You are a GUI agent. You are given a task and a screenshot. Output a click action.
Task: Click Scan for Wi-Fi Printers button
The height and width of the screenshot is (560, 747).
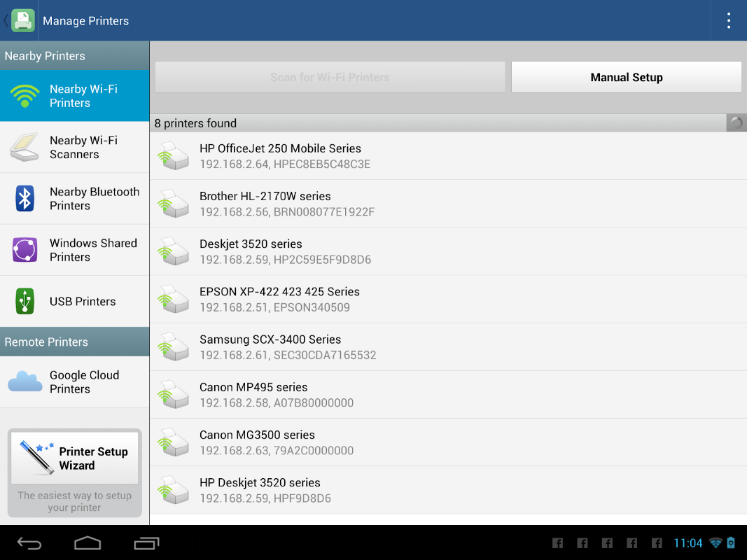tap(330, 77)
